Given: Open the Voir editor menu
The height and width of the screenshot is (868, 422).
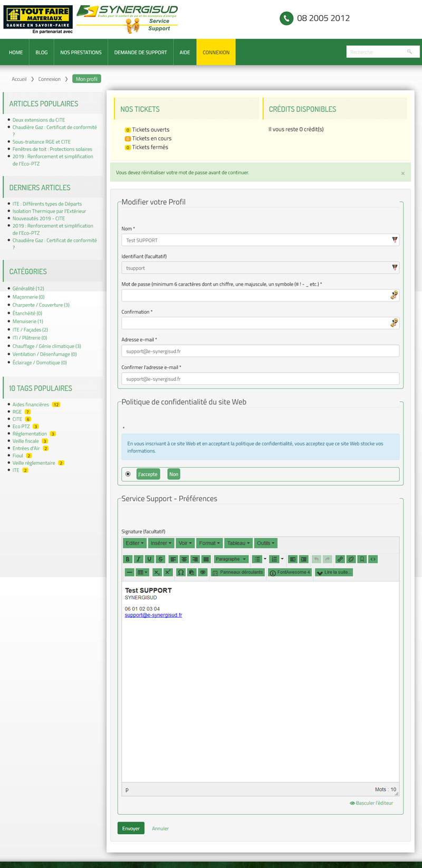Looking at the screenshot, I should tap(185, 543).
